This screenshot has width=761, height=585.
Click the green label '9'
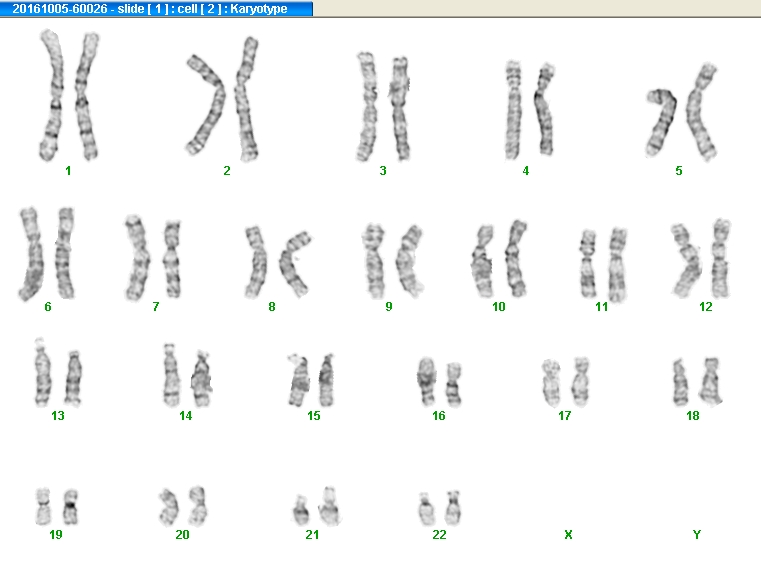pos(389,307)
